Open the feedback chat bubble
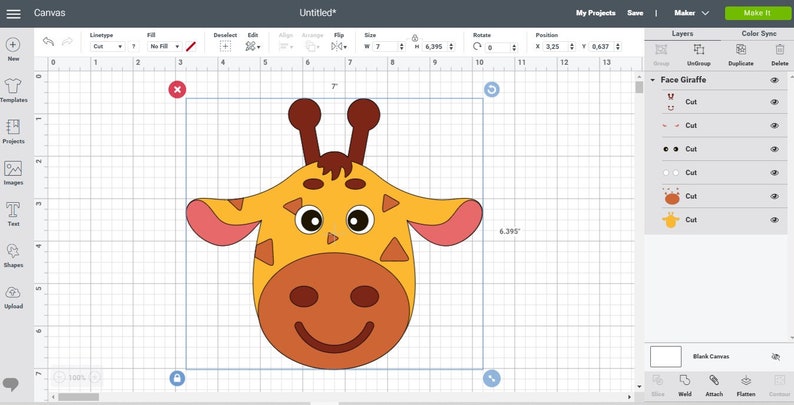 pyautogui.click(x=11, y=384)
